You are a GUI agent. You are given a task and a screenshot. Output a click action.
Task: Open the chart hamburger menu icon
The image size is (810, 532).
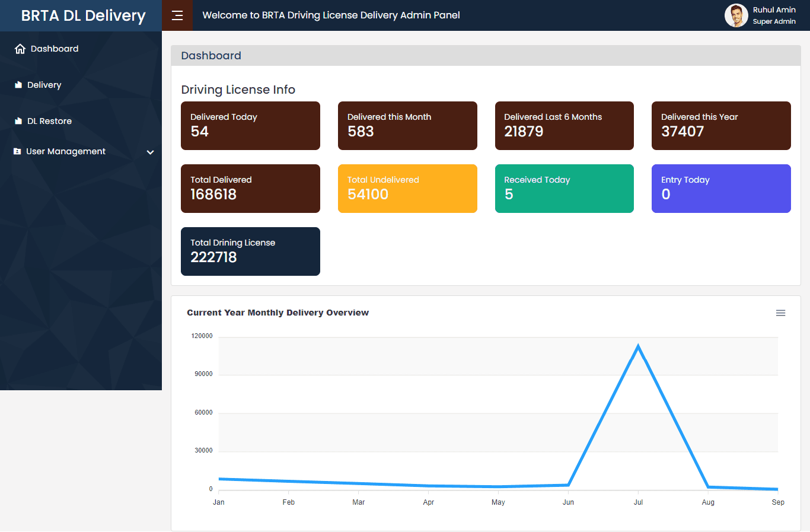pyautogui.click(x=780, y=313)
